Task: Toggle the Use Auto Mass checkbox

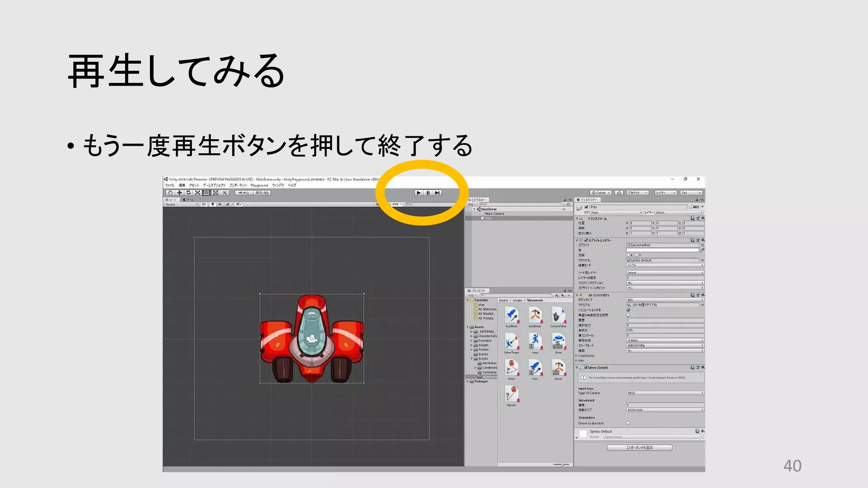Action: pos(629,315)
